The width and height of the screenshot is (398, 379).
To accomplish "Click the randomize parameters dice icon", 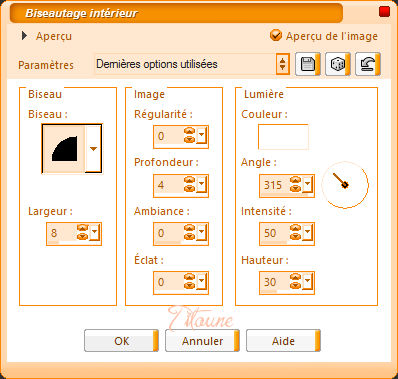I will [338, 64].
